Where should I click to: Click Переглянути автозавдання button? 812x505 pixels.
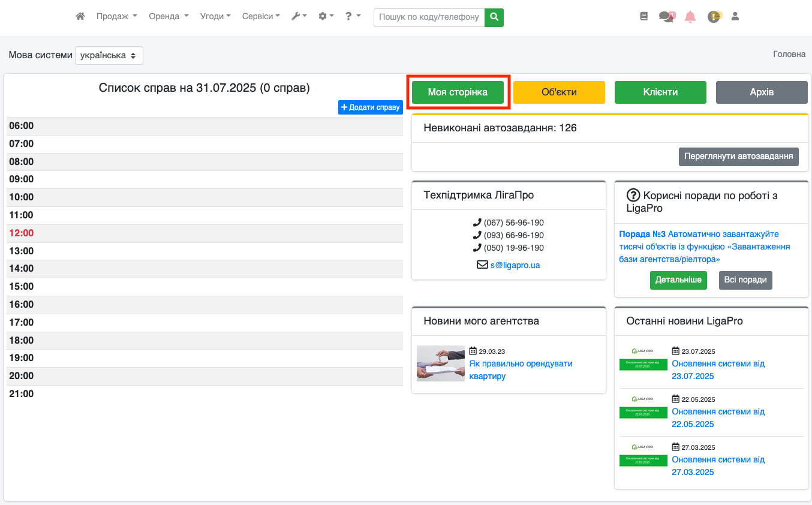(738, 157)
